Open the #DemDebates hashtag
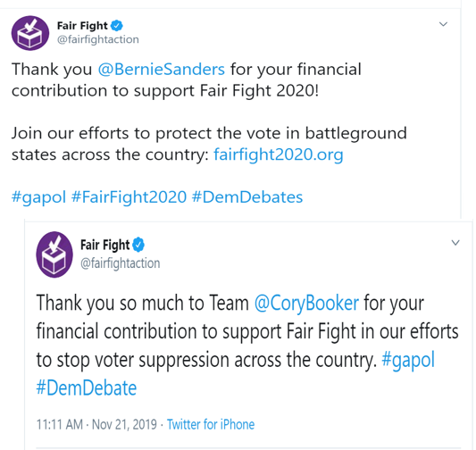The height and width of the screenshot is (450, 476). (x=247, y=197)
